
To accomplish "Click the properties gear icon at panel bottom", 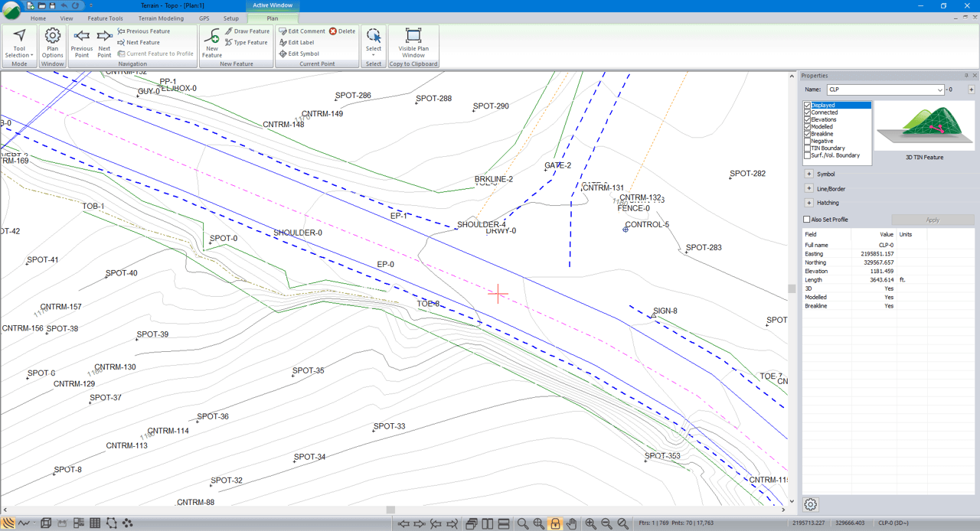I will pos(811,504).
